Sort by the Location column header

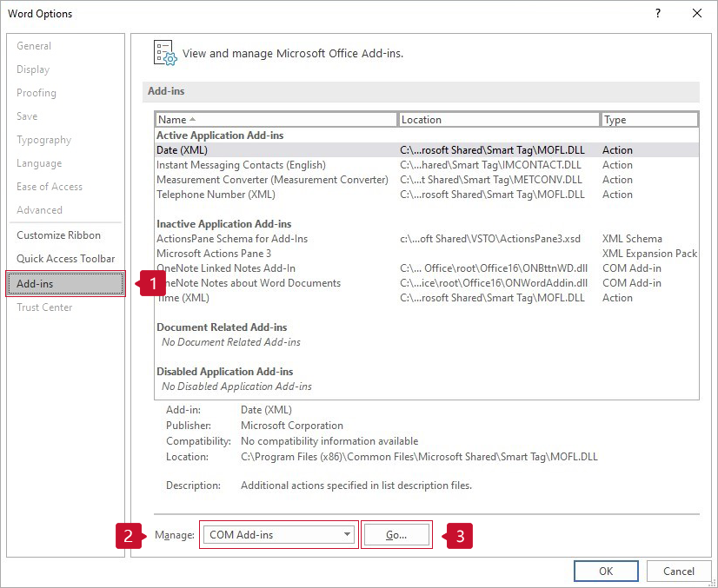tap(498, 120)
